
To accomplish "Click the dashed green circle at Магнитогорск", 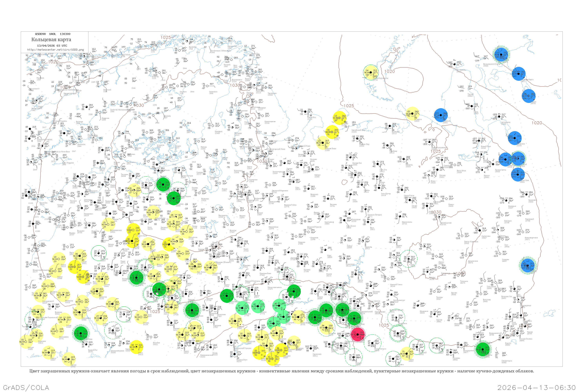I will [373, 343].
